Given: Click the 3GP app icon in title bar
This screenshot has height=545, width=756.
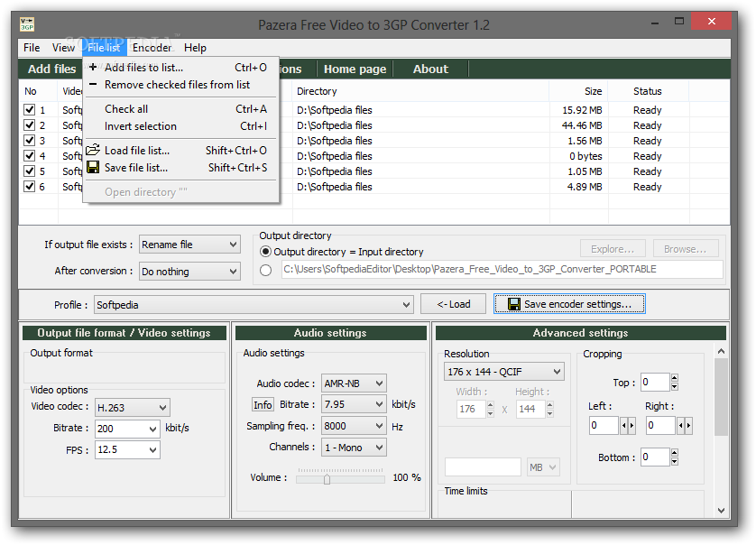Looking at the screenshot, I should 27,24.
